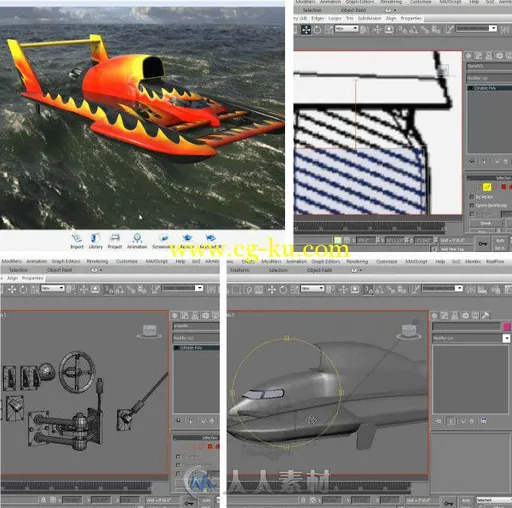
Task: Select the yellow Edge sub-object icon in the top-right window
Action: [487, 187]
